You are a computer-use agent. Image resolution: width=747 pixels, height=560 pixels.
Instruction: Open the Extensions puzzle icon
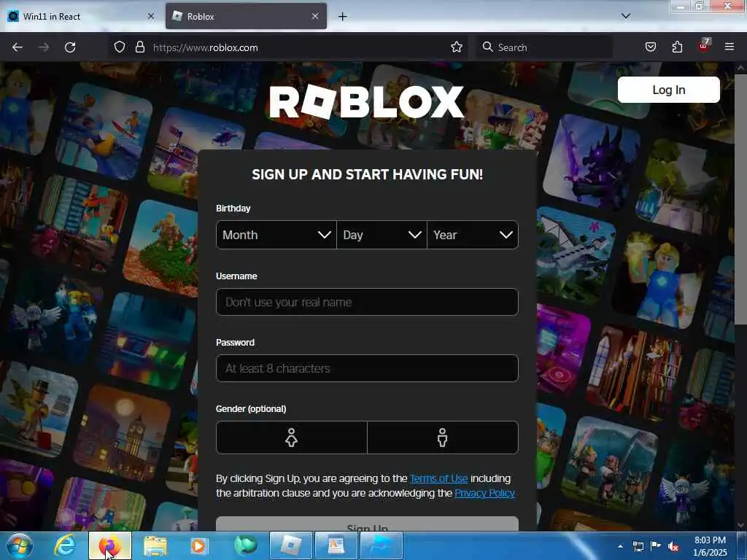677,47
